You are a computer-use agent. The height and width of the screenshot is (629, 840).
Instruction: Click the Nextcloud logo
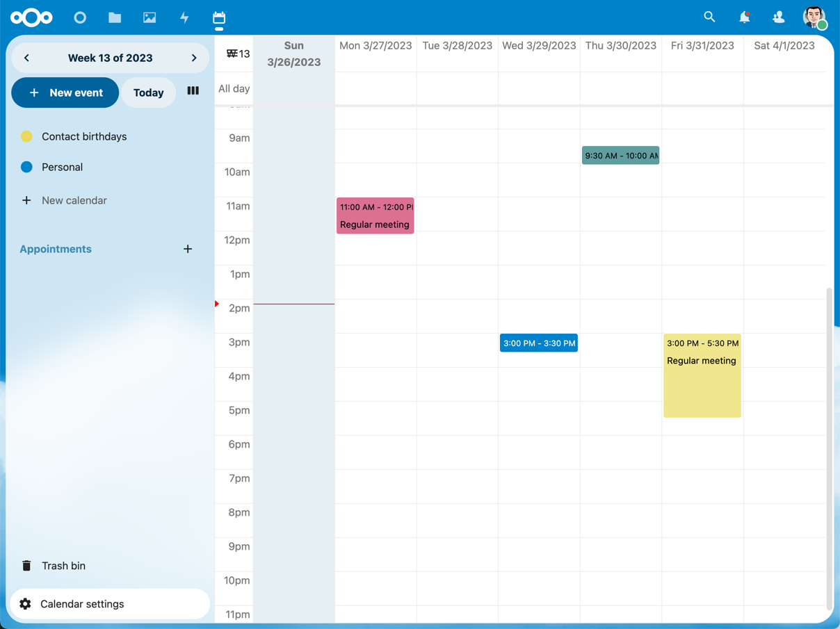pyautogui.click(x=31, y=18)
